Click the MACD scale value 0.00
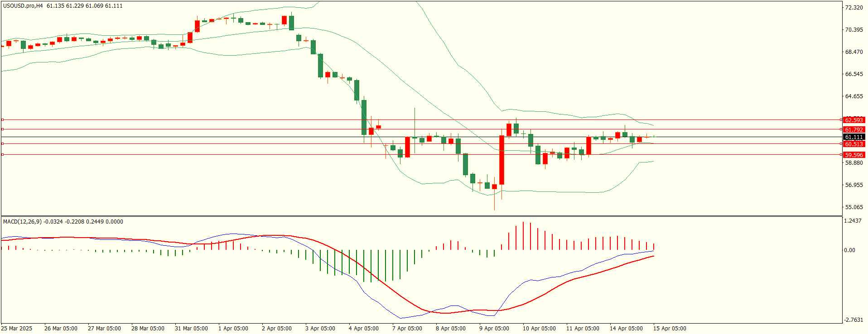The width and height of the screenshot is (868, 334). (x=849, y=250)
